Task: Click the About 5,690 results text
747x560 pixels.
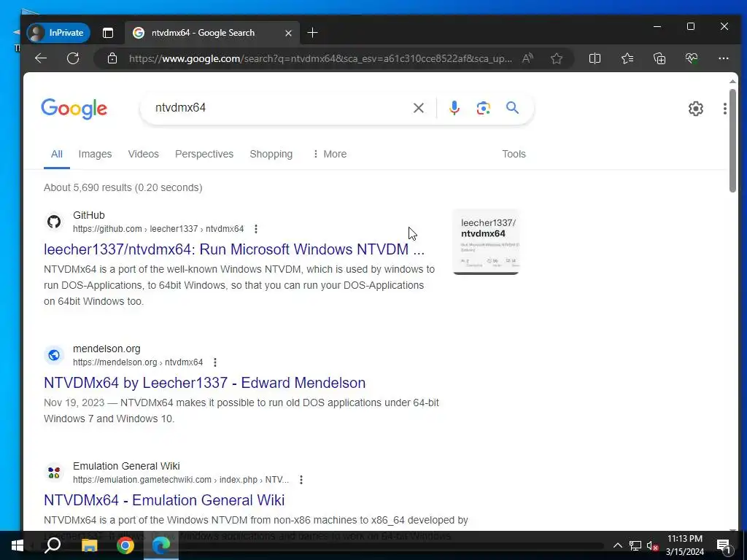Action: coord(123,187)
